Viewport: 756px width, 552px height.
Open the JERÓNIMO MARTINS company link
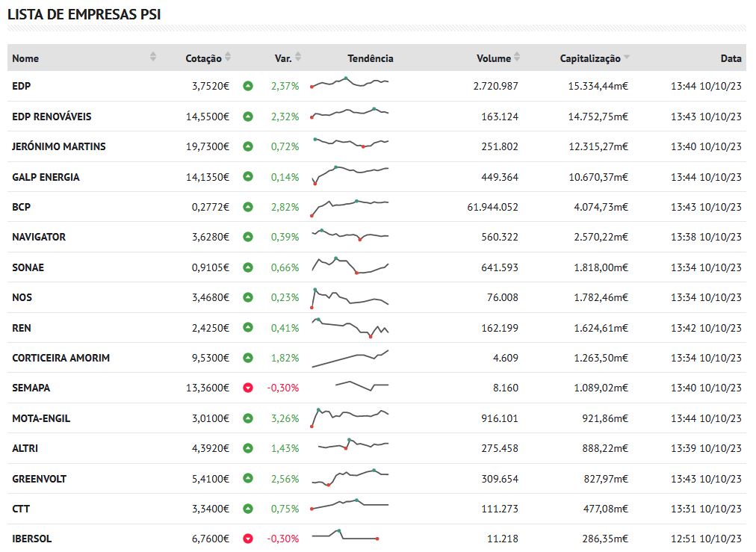59,146
